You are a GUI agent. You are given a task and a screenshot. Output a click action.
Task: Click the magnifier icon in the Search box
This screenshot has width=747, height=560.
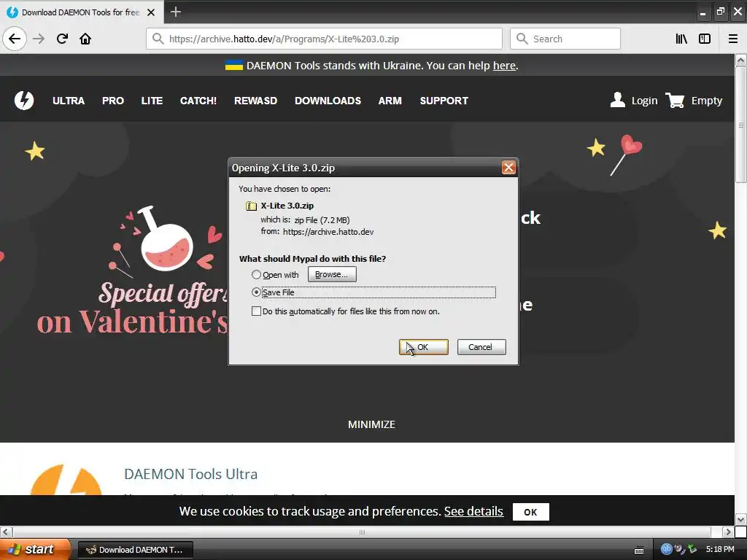[522, 39]
